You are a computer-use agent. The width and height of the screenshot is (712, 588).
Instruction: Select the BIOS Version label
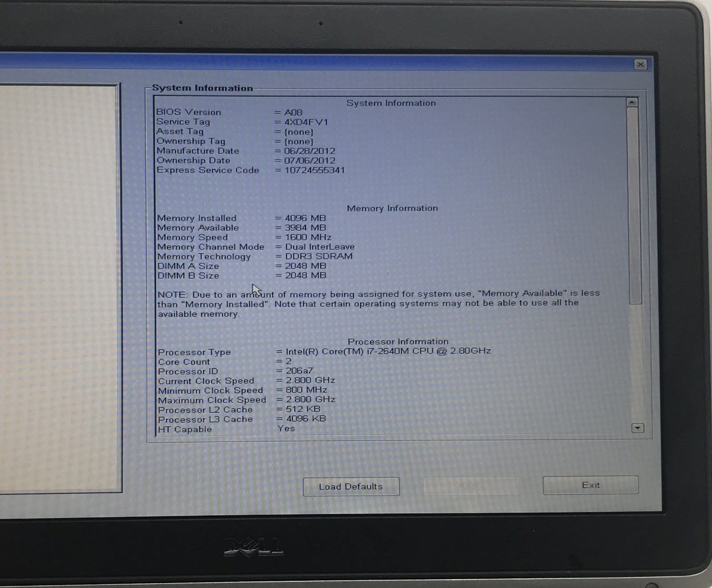pyautogui.click(x=189, y=112)
